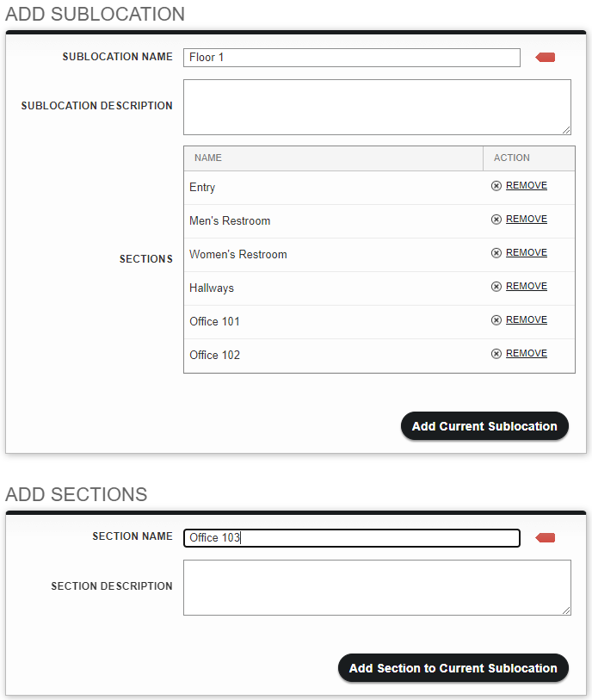The width and height of the screenshot is (592, 700).
Task: Click the remove circle icon for Hallways
Action: pyautogui.click(x=496, y=287)
